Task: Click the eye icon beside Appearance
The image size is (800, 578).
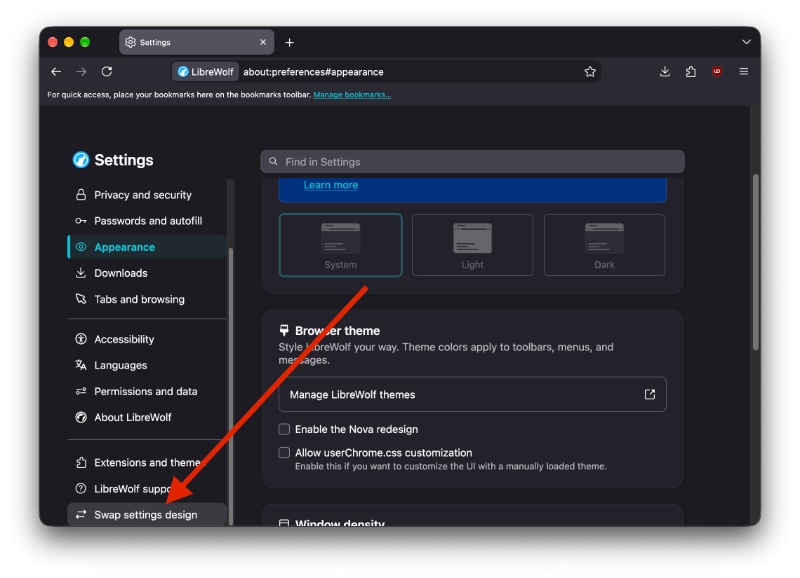Action: 81,247
